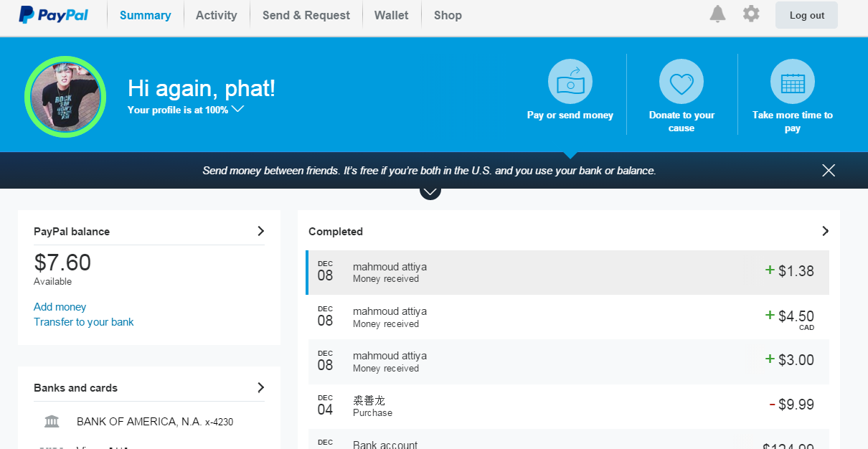Viewport: 868px width, 449px height.
Task: Open the Bank account transaction row
Action: (x=567, y=439)
